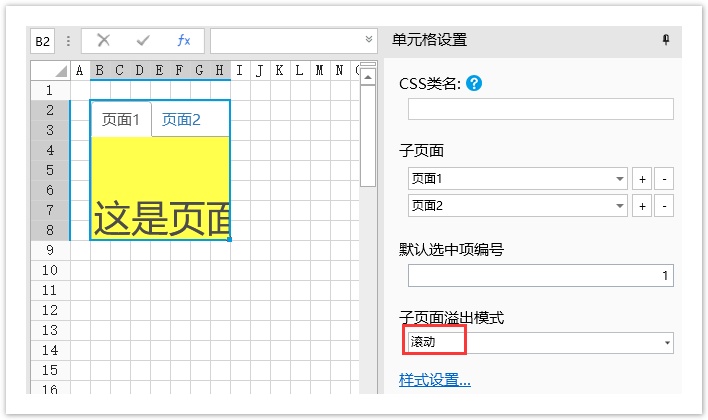This screenshot has width=708, height=420.
Task: Click the minus button next to 页面1
Action: (665, 180)
